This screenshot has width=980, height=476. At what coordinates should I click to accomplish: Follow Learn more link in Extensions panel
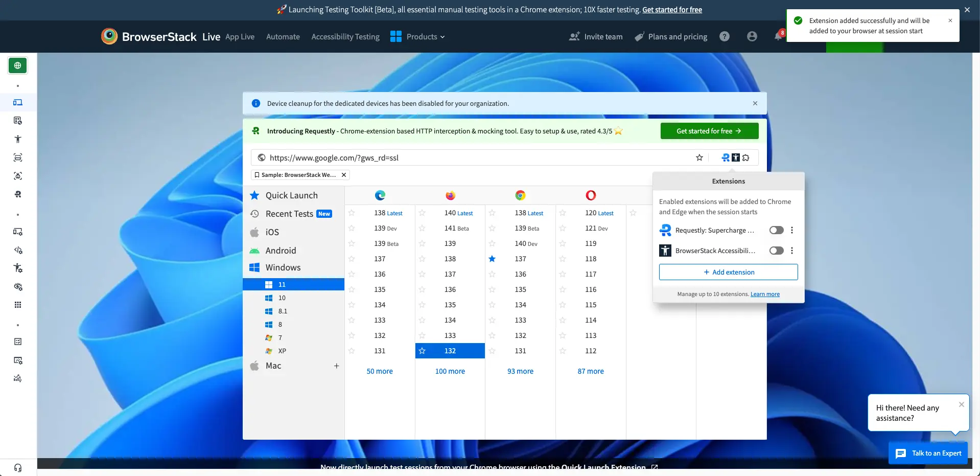pos(765,294)
